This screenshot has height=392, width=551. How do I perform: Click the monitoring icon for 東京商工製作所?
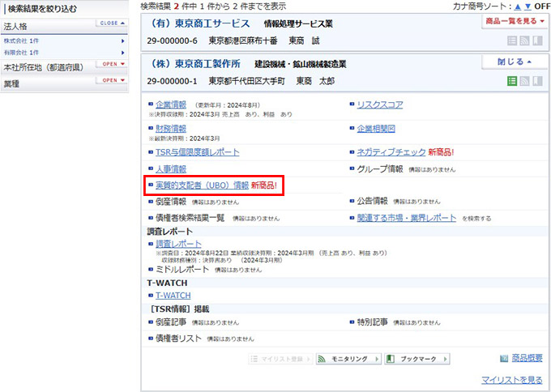524,81
